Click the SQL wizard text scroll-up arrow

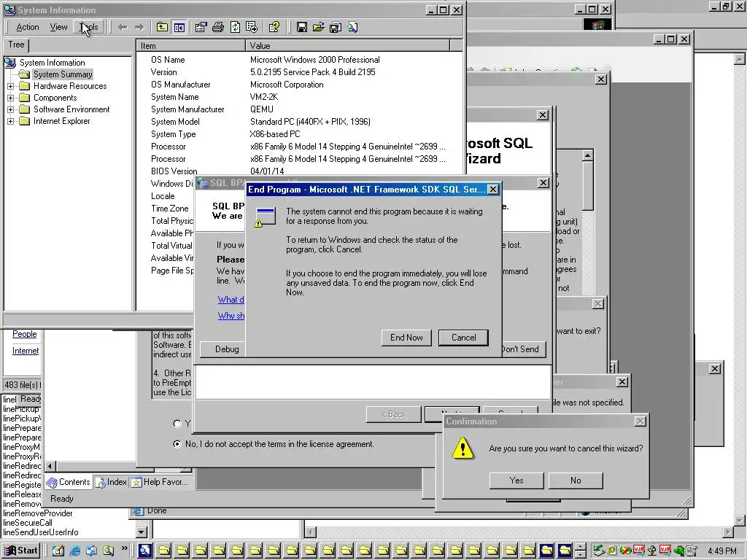pos(588,155)
